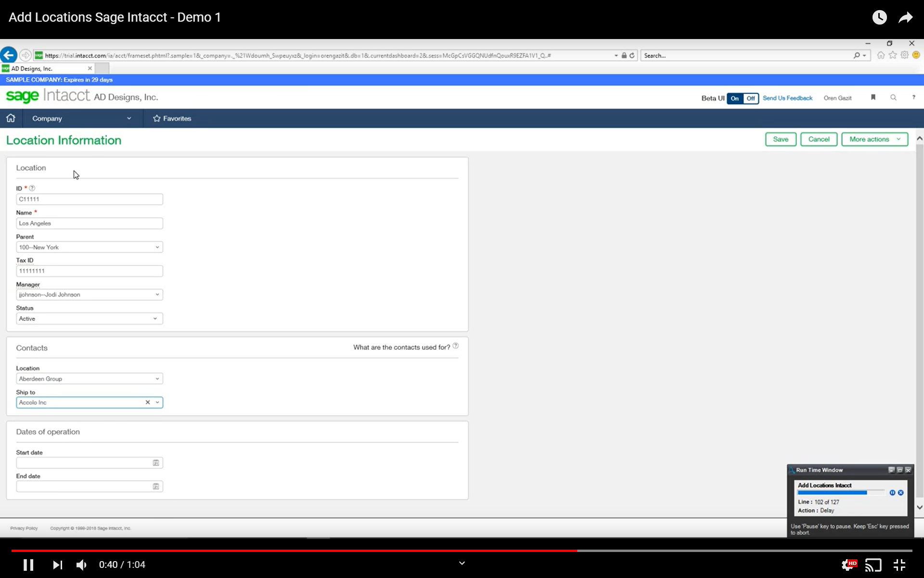This screenshot has width=924, height=578.
Task: Click the browser search magnifier icon
Action: [857, 55]
